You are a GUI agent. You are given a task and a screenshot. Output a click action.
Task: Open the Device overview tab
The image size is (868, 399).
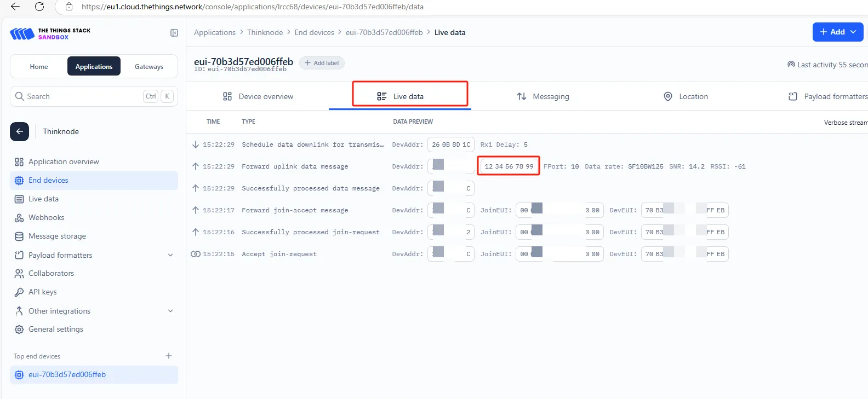[258, 96]
